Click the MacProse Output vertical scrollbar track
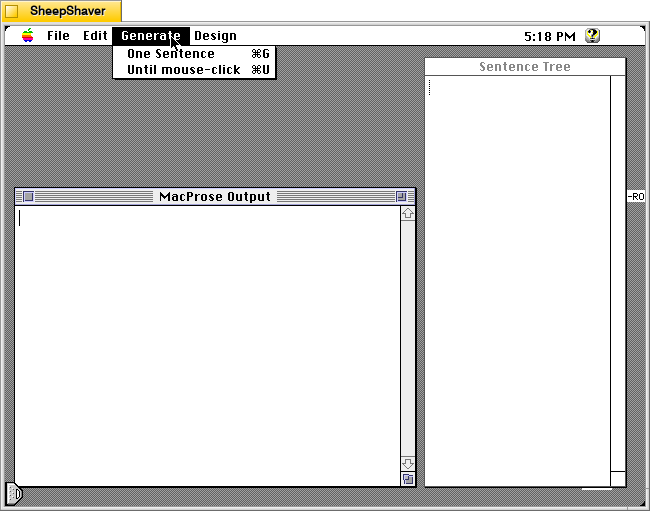The image size is (650, 511). pyautogui.click(x=408, y=339)
